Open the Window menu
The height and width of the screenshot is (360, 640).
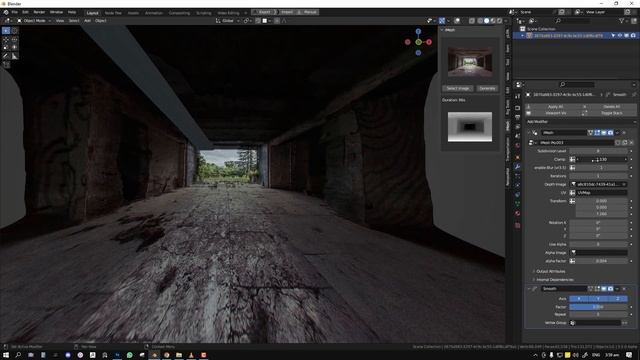click(56, 12)
